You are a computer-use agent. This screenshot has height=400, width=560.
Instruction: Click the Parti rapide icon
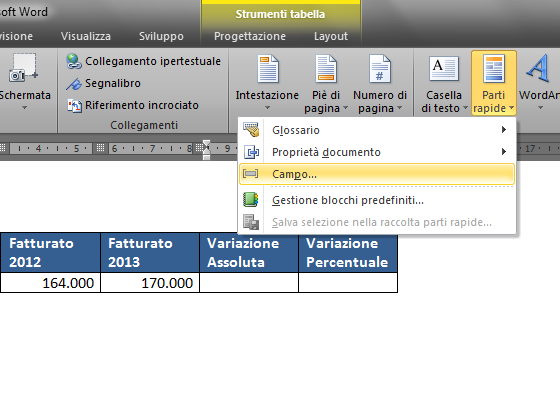pos(494,69)
